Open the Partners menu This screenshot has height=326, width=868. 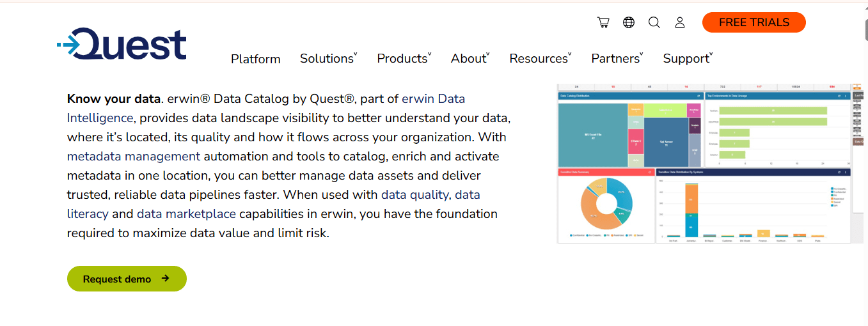pyautogui.click(x=617, y=58)
